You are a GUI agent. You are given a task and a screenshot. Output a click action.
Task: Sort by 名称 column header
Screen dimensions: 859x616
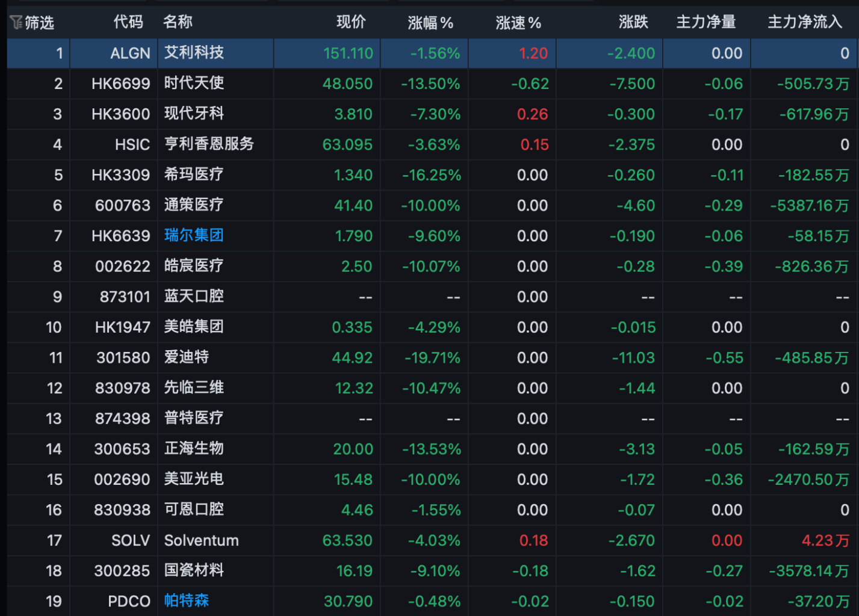click(178, 22)
